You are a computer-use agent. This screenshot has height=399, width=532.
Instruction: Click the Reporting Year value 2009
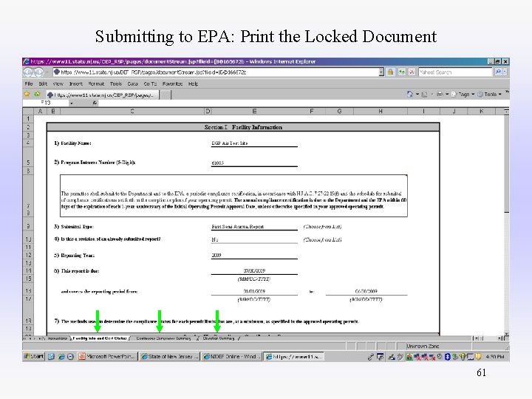(x=254, y=255)
